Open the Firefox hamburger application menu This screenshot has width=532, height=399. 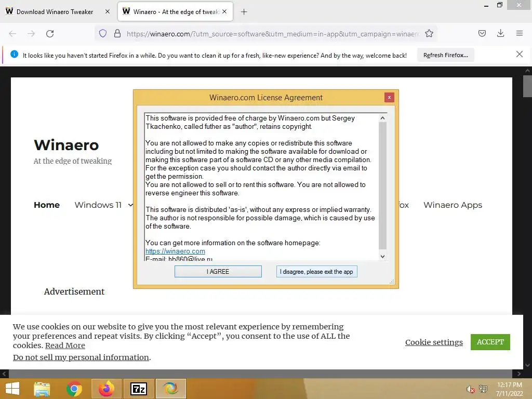[520, 34]
